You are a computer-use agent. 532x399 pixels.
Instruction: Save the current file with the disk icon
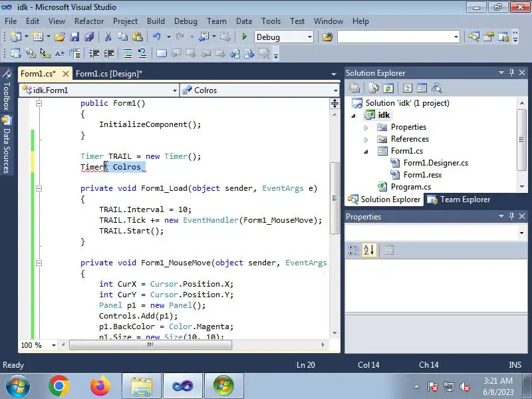74,37
